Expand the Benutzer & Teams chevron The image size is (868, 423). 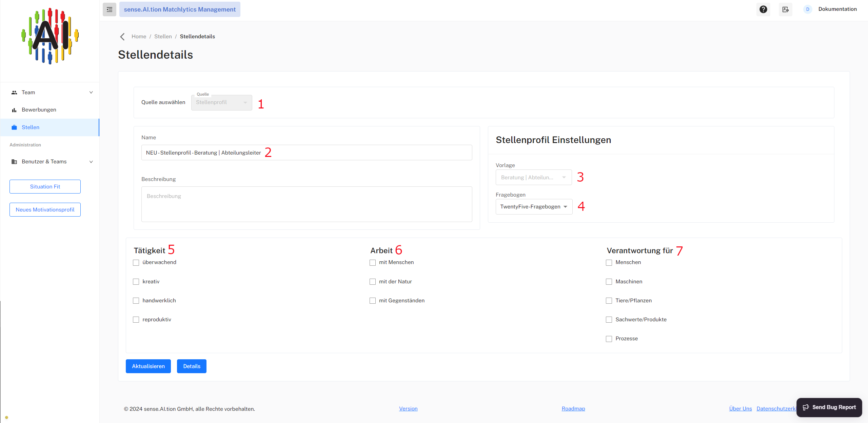coord(91,162)
